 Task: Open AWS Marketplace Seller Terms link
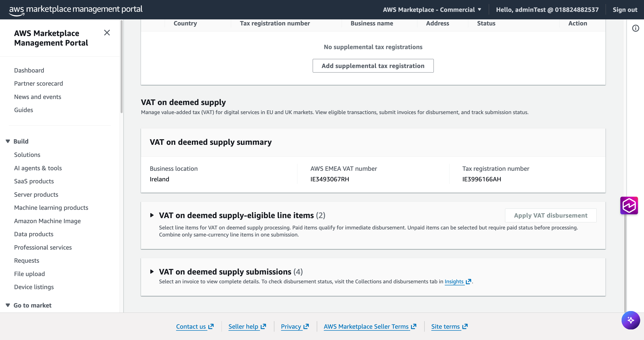coord(370,326)
